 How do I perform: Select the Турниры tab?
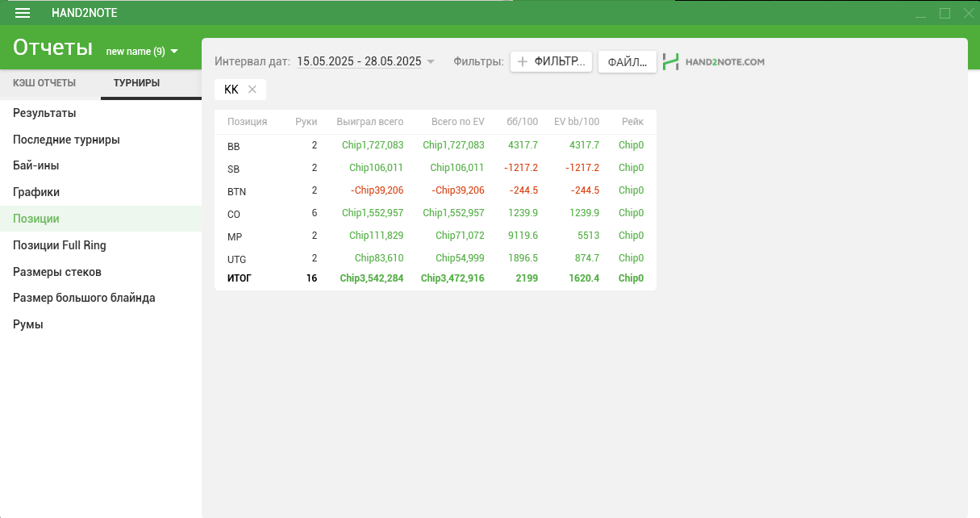click(x=136, y=83)
